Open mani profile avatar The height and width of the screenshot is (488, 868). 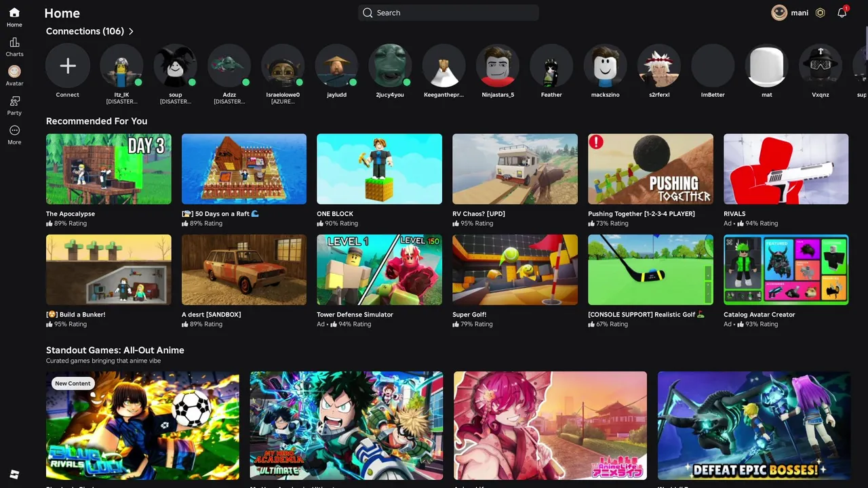click(x=779, y=13)
